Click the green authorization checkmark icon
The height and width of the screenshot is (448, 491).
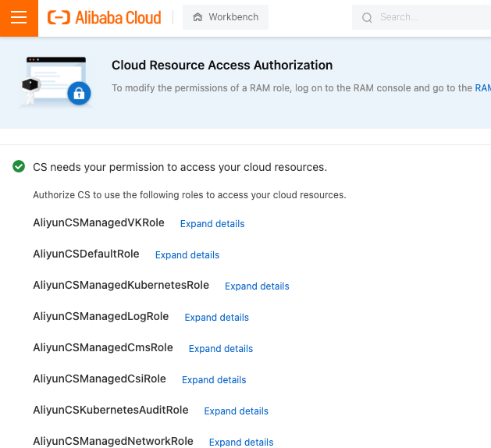click(19, 166)
